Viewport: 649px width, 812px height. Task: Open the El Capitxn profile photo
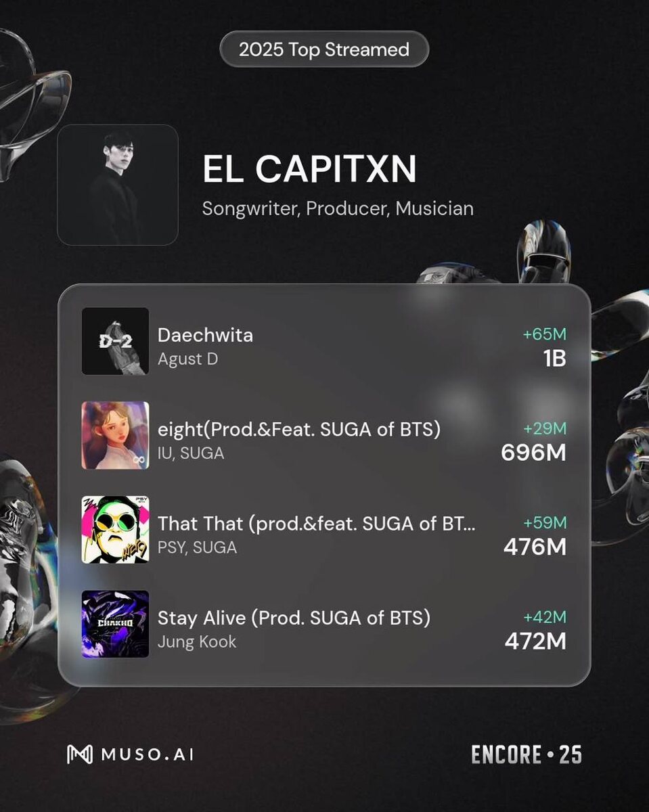coord(118,185)
